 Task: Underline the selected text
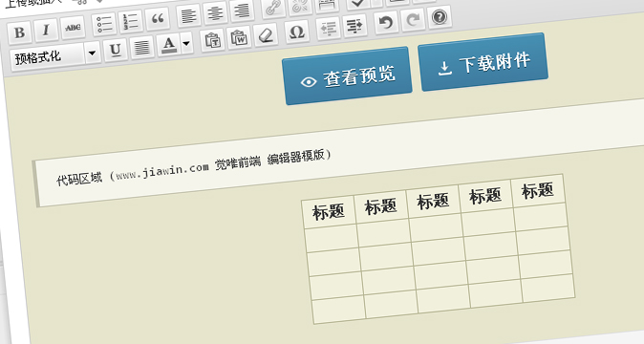[x=116, y=50]
